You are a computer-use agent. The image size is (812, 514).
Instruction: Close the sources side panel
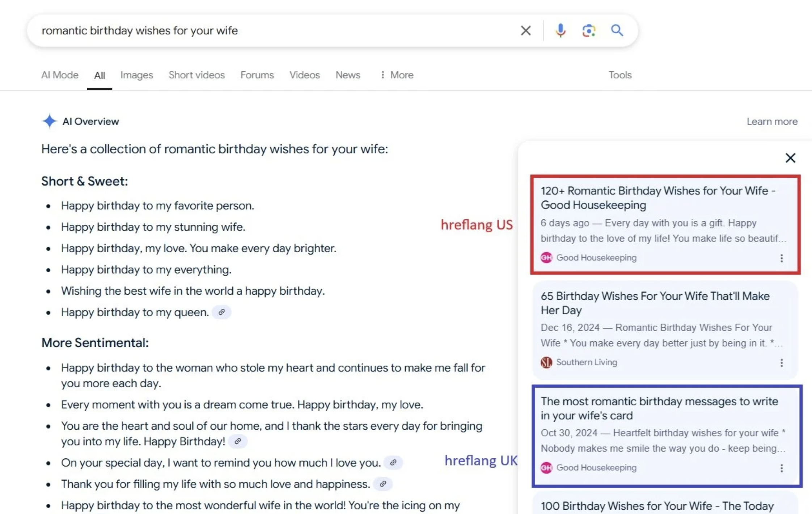(790, 158)
